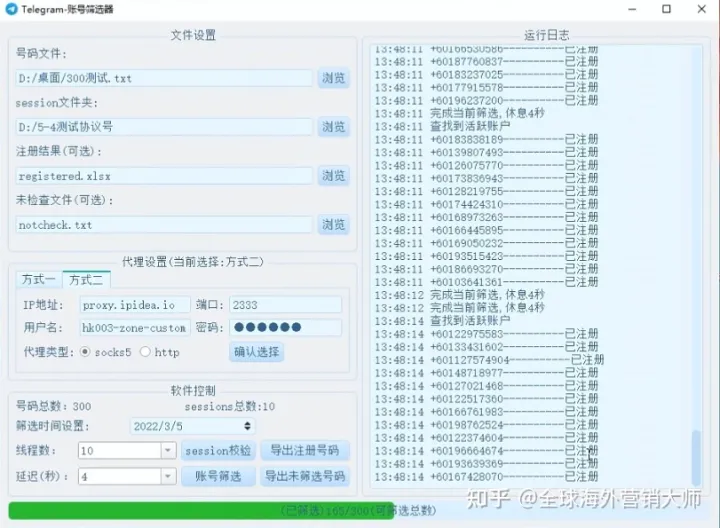Click the sessions总数:10 label

[x=230, y=406]
